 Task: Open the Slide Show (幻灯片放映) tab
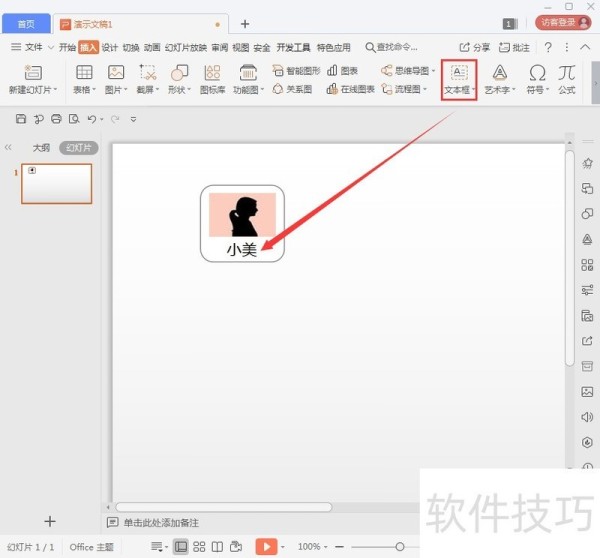click(186, 47)
